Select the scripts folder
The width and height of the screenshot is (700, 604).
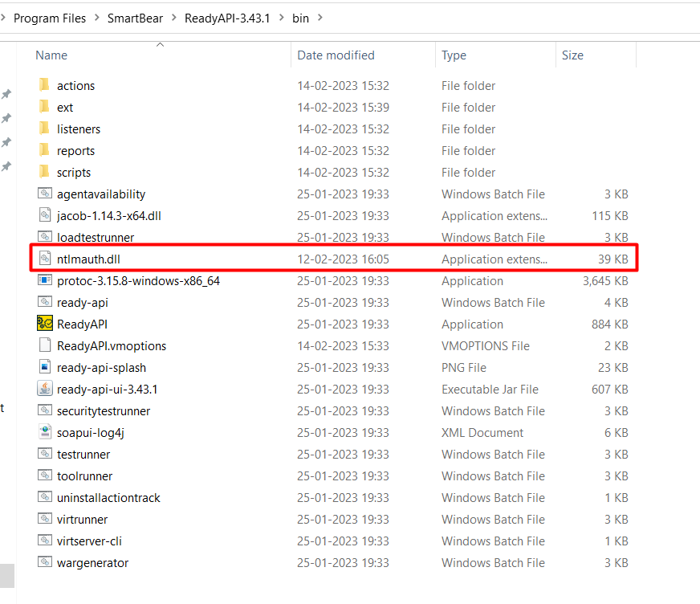74,173
